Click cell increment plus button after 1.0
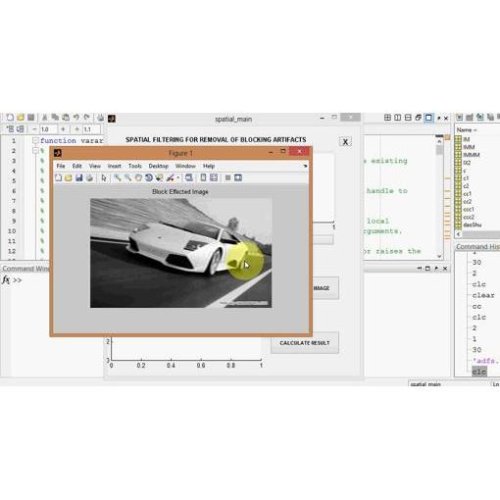This screenshot has height=500, width=500. [63, 129]
